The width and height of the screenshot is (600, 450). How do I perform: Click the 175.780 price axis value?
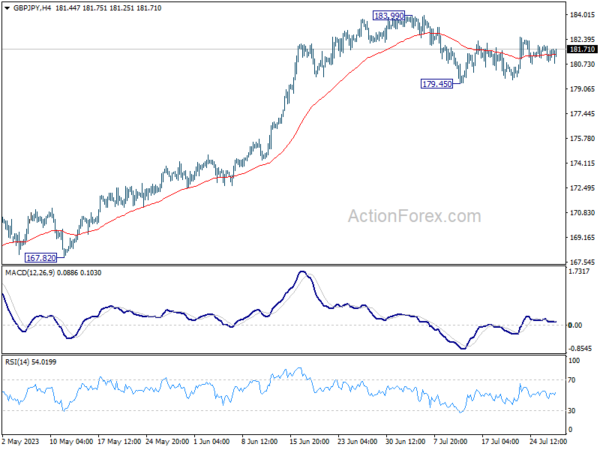(582, 139)
